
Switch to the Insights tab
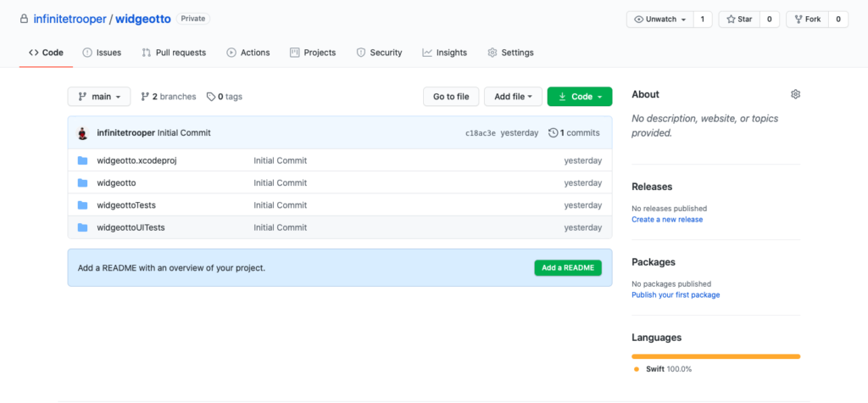coord(444,53)
